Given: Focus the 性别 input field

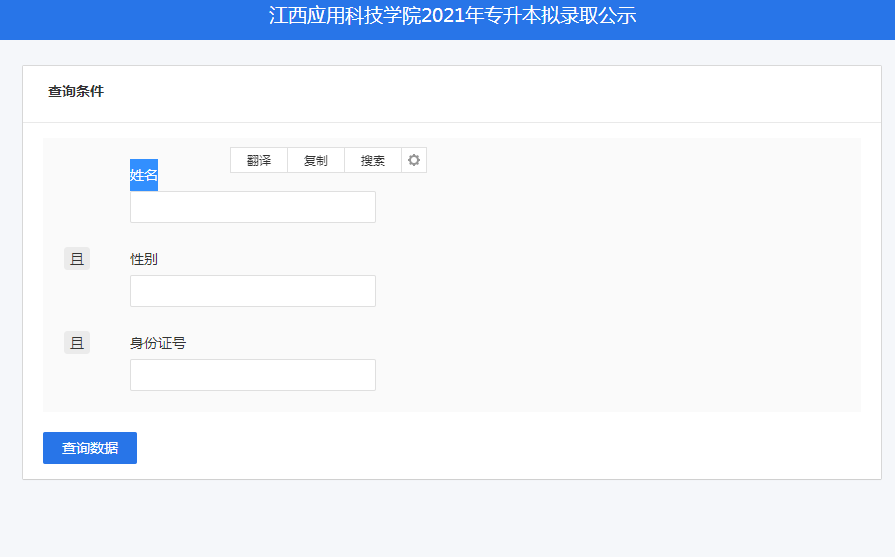Looking at the screenshot, I should pos(253,291).
